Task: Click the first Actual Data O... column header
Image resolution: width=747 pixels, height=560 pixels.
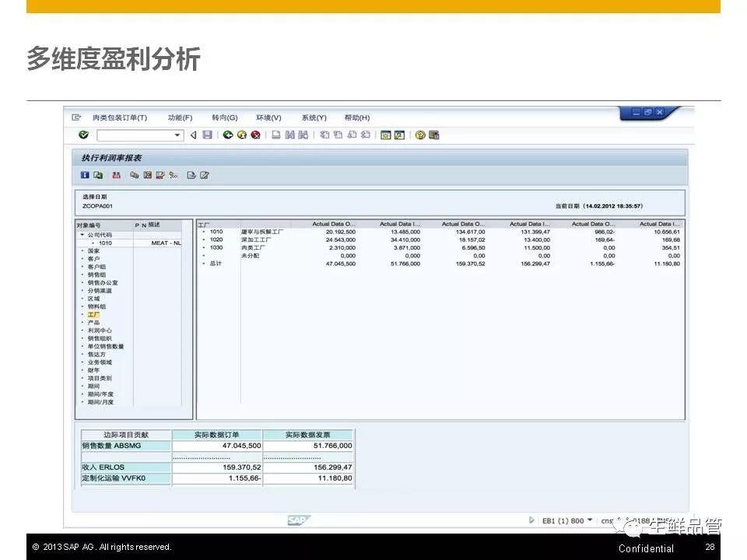Action: pos(333,224)
